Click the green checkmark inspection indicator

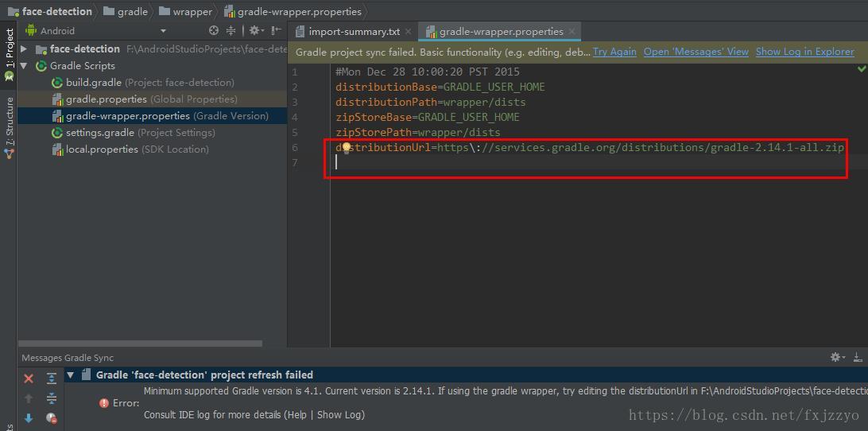tap(862, 68)
